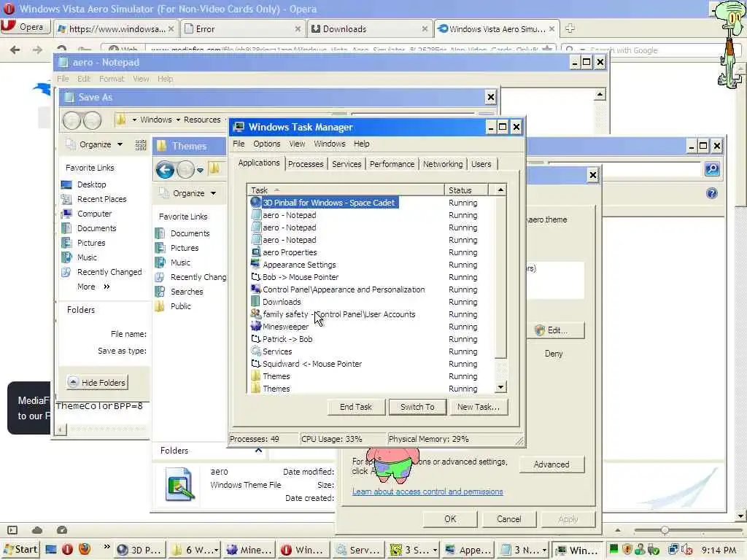This screenshot has width=747, height=560.
Task: Click the forward button in Themes explorer window
Action: 186,169
